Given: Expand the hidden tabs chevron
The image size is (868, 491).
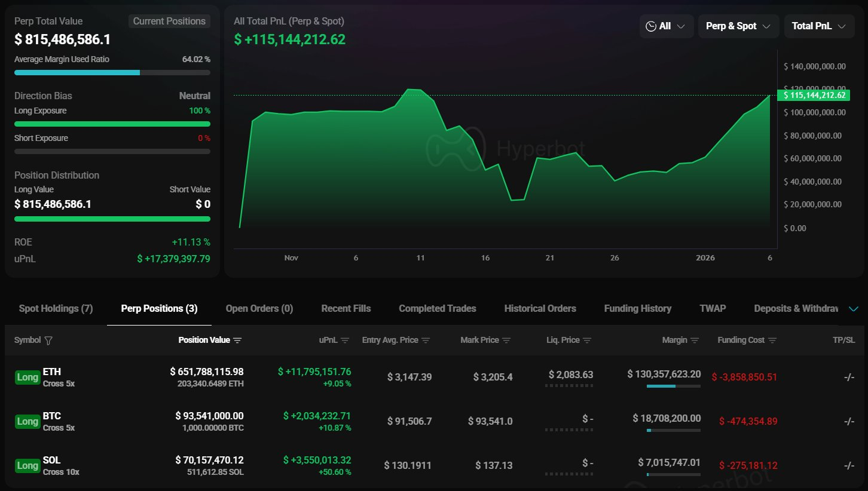Looking at the screenshot, I should point(854,309).
